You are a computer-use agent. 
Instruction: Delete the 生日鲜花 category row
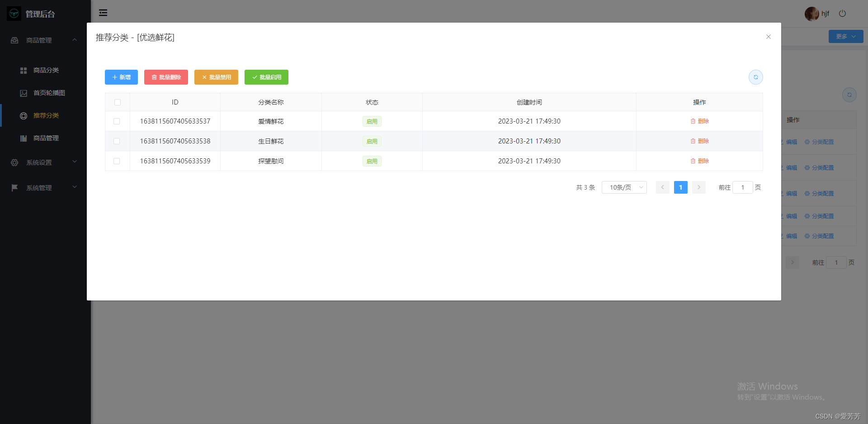[x=699, y=141]
